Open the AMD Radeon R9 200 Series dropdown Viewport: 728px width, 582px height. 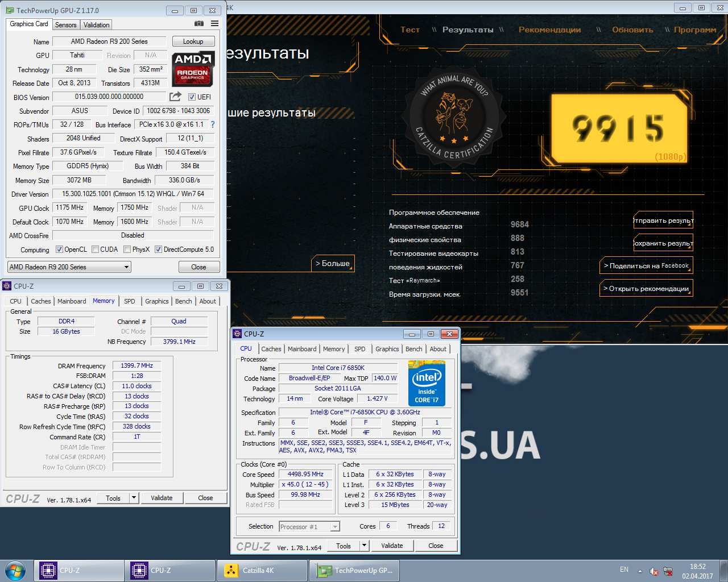click(69, 267)
